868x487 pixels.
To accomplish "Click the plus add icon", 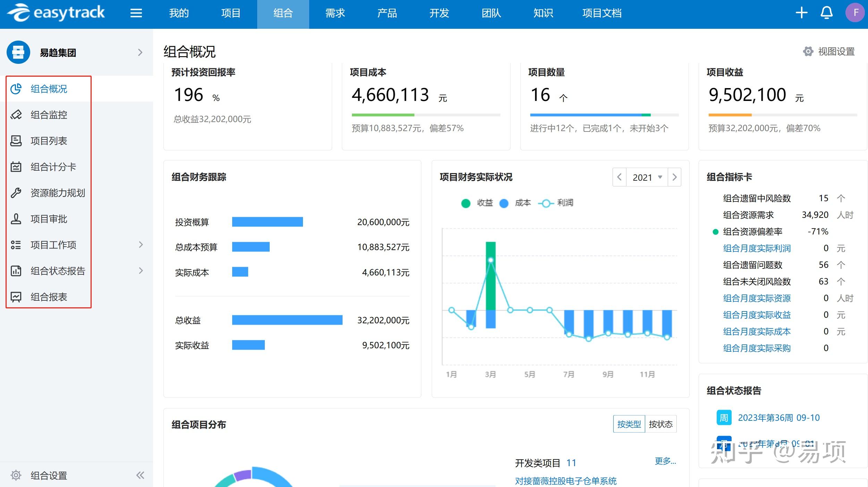I will point(801,13).
